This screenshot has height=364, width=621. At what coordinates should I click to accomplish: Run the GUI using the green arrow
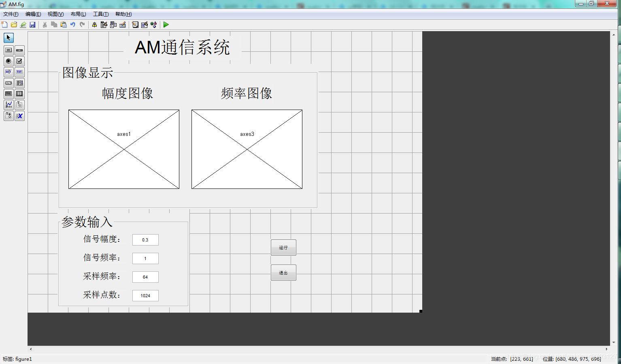point(166,25)
